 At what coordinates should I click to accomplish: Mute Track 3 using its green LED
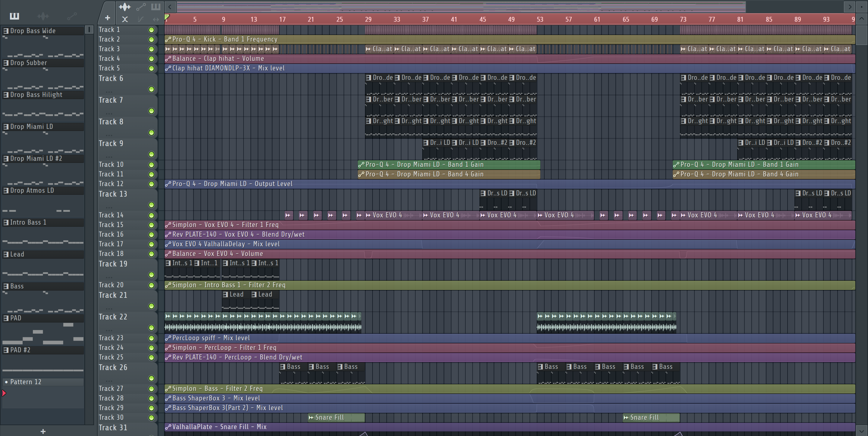click(x=151, y=49)
